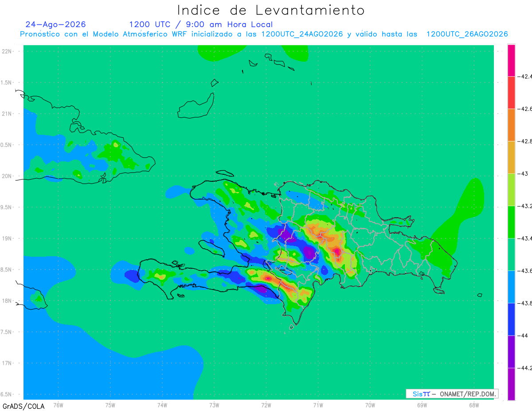Click the "Pronóstico con el Modelo Atmosférico WRF" line
532x411 pixels.
(x=264, y=34)
